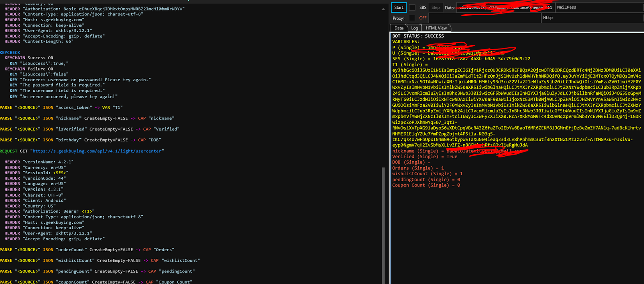This screenshot has width=644, height=284.
Task: Select 'Coupon Count (Single) = 0' capture line
Action: coord(426,185)
